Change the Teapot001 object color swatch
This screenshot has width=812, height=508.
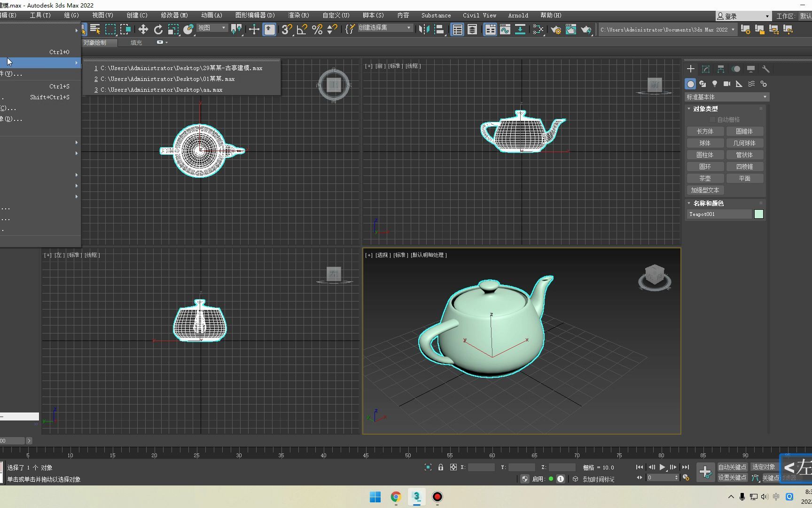click(x=758, y=214)
